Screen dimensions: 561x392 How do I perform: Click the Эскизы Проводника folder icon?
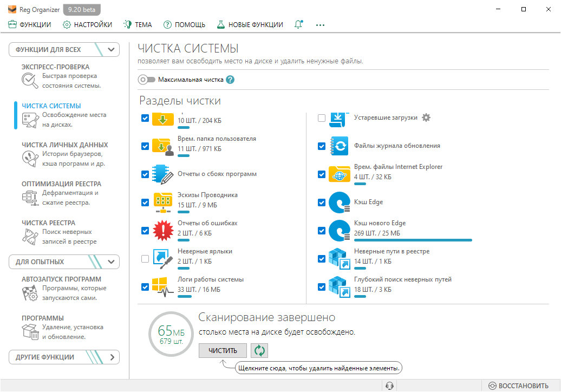click(162, 202)
